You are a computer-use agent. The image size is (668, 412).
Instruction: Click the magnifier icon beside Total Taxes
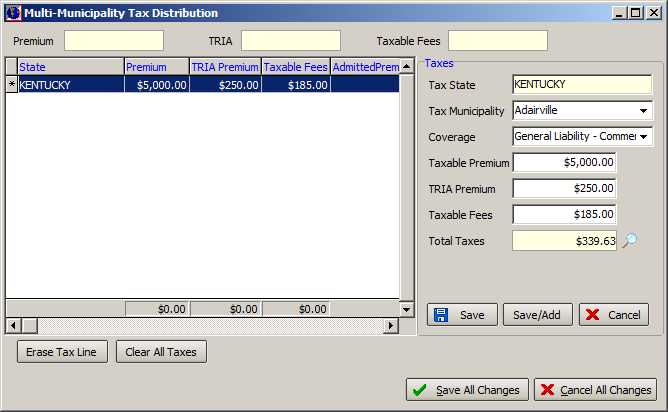629,240
